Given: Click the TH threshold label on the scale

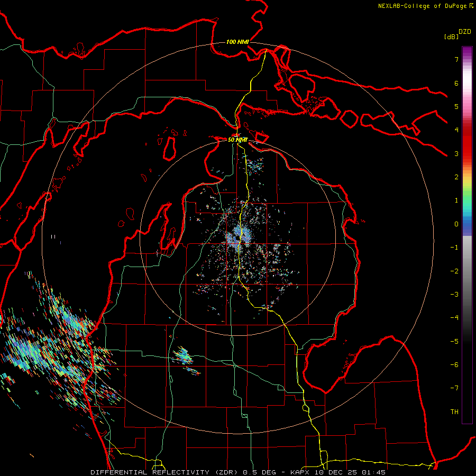Looking at the screenshot, I should (x=454, y=412).
